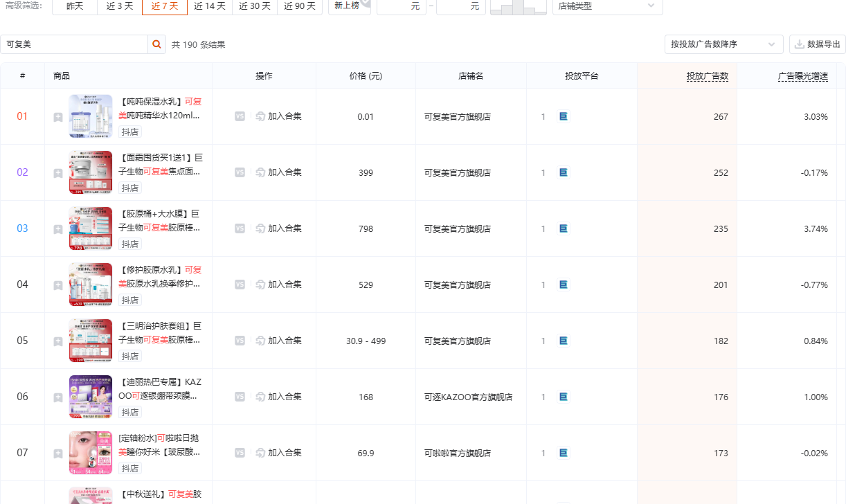Select the 近 14 天 date range tab
Image resolution: width=846 pixels, height=504 pixels.
(x=210, y=6)
